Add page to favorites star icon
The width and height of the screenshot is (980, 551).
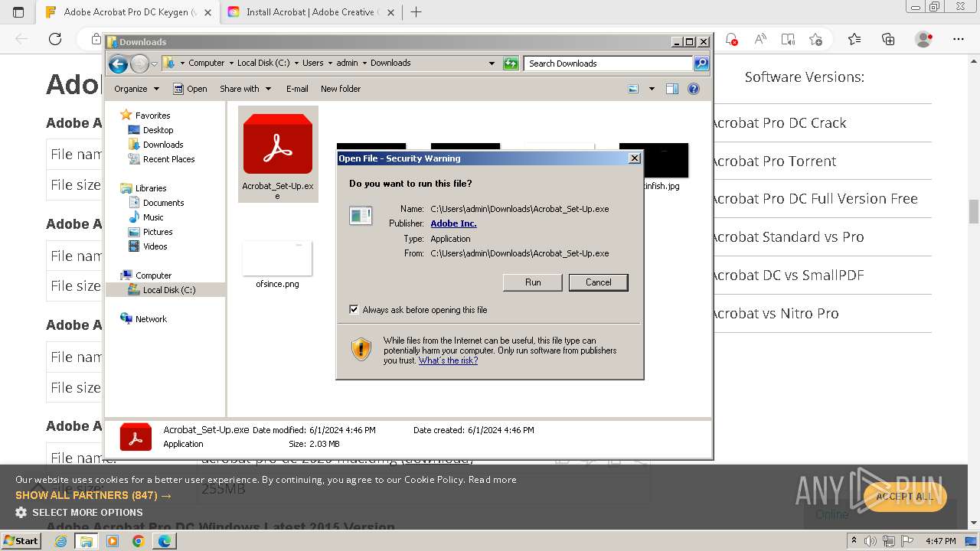pyautogui.click(x=815, y=39)
